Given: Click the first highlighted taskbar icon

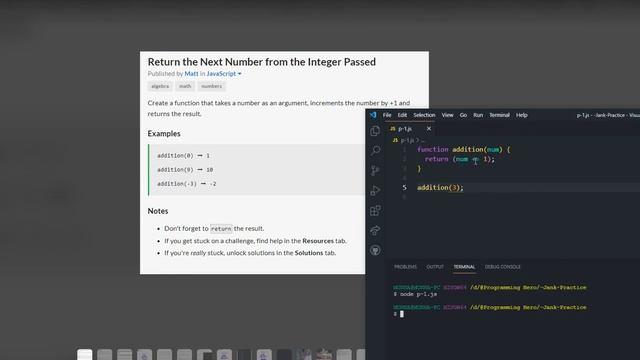Looking at the screenshot, I should click(84, 355).
